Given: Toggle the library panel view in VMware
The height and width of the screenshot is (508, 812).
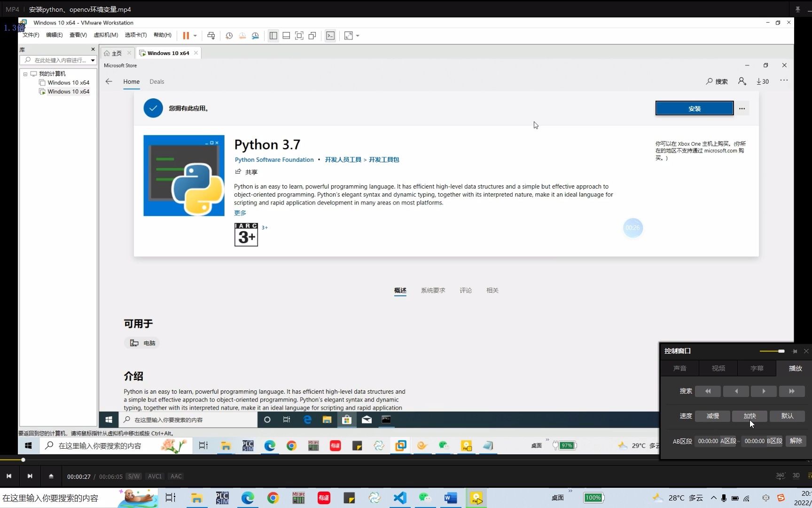Looking at the screenshot, I should coord(273,35).
